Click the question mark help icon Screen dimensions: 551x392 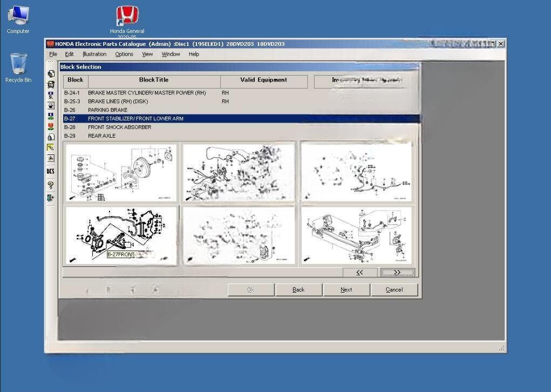51,185
